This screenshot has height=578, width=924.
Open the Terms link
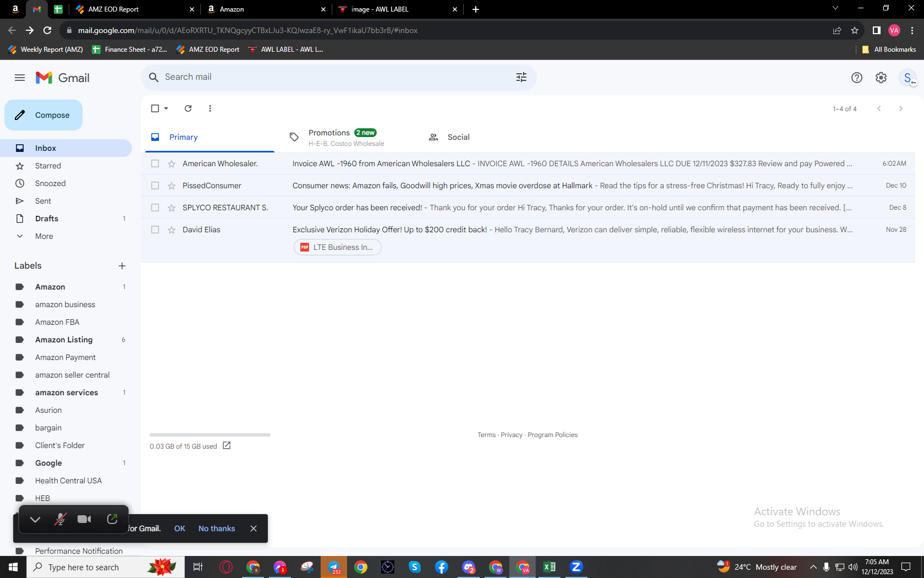tap(487, 435)
